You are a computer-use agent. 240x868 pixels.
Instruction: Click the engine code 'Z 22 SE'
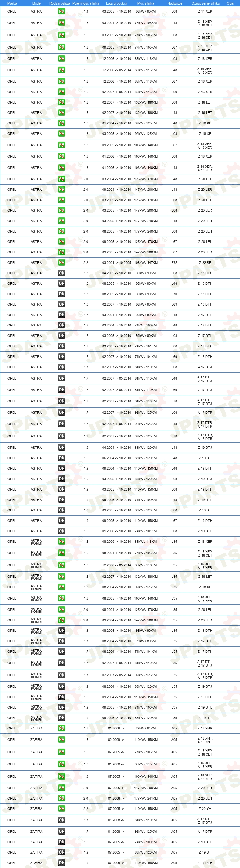[205, 263]
